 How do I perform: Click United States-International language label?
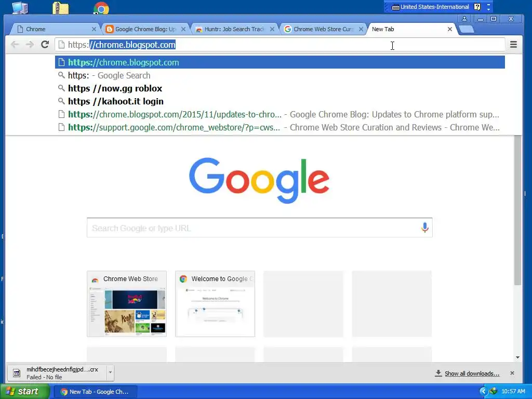pyautogui.click(x=435, y=7)
